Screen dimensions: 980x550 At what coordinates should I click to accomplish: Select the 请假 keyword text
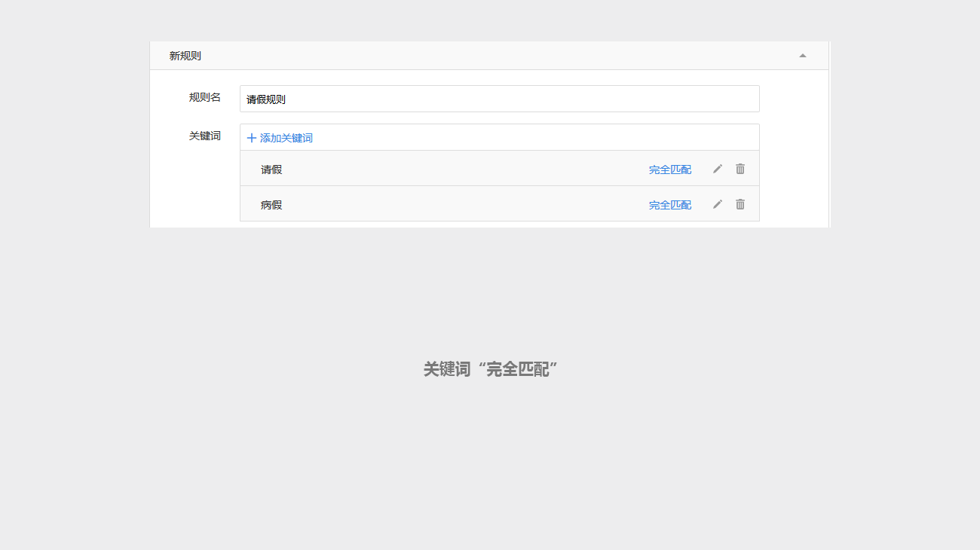(x=271, y=170)
